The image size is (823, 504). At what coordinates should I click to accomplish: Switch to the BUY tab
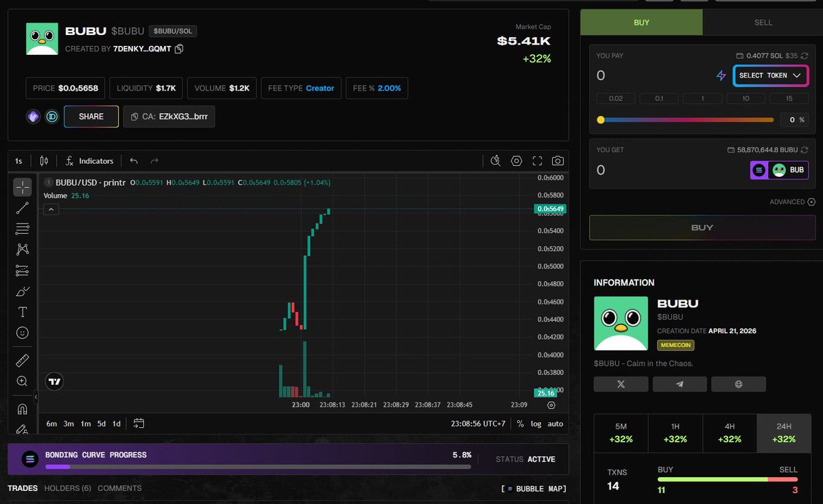[641, 22]
